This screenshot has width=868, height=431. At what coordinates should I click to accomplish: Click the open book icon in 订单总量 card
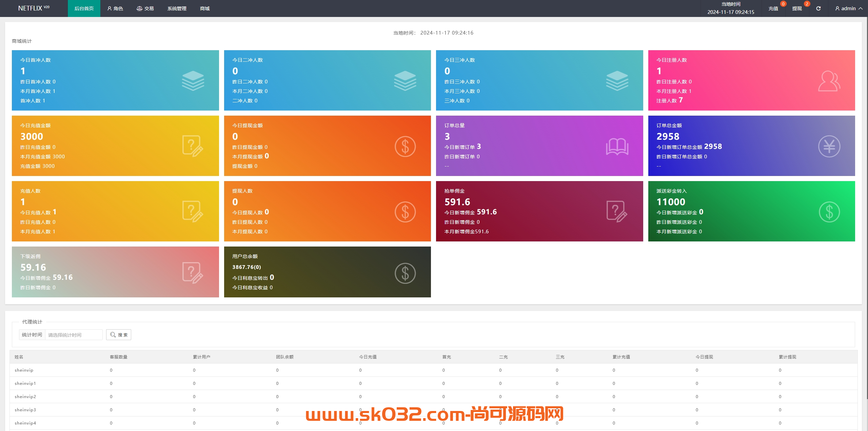[617, 146]
